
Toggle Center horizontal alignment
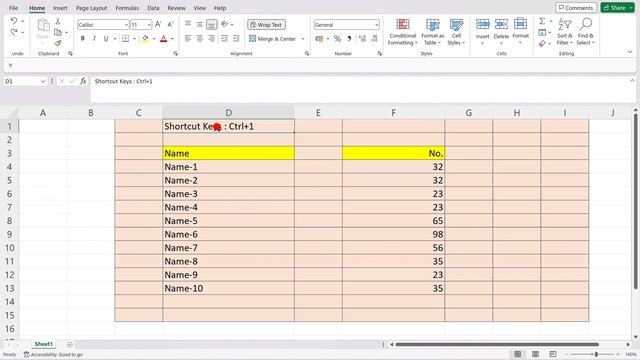pyautogui.click(x=200, y=38)
